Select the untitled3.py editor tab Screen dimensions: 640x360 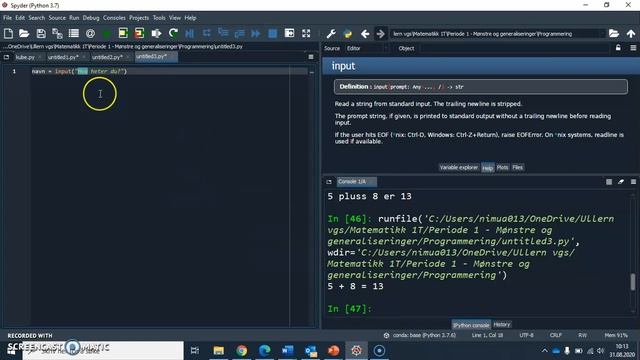point(156,57)
